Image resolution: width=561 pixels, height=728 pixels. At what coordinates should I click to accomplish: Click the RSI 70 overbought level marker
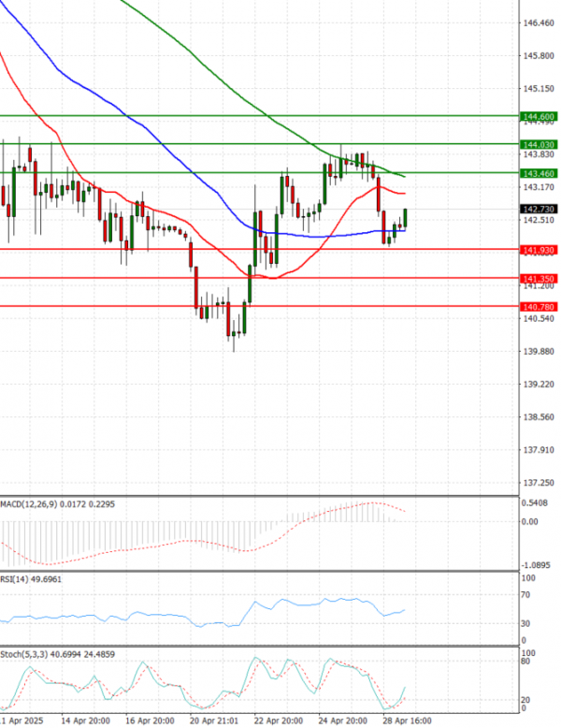pos(527,594)
